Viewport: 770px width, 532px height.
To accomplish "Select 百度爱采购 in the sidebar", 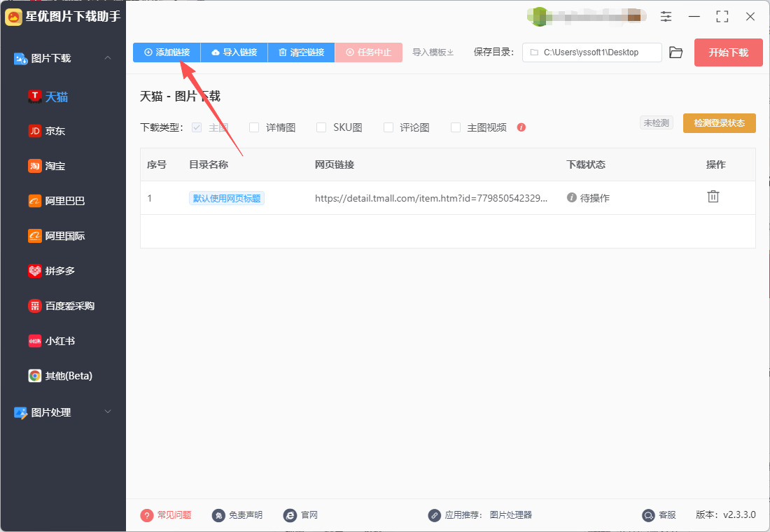I will pyautogui.click(x=62, y=306).
